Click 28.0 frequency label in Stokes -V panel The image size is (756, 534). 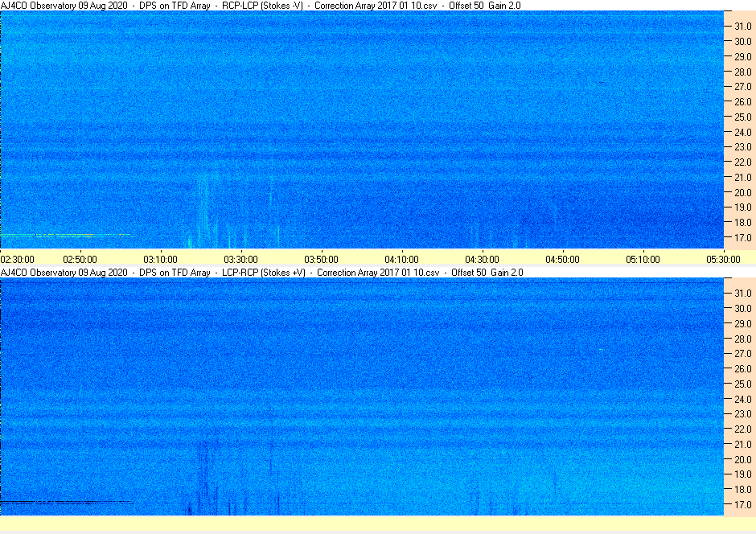[742, 72]
